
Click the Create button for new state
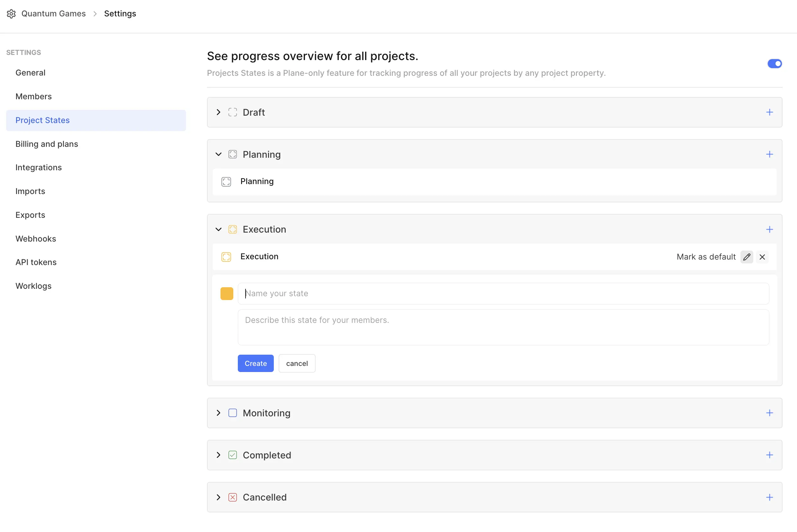(255, 363)
